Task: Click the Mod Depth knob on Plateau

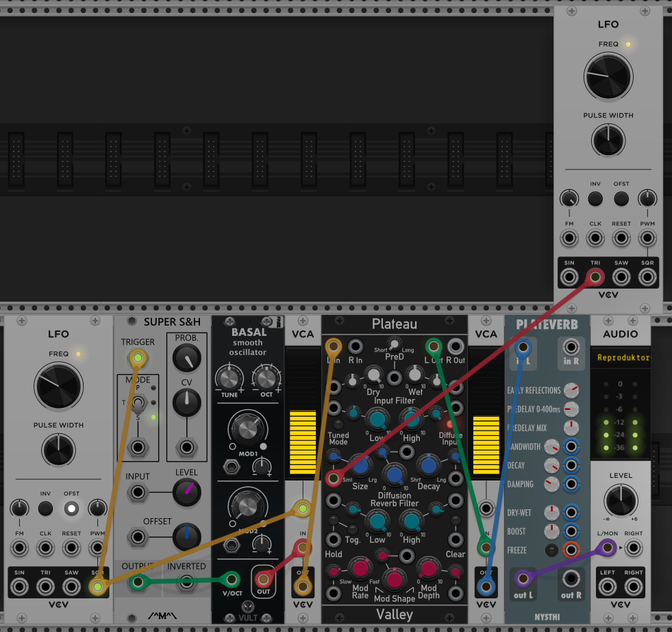Action: (x=428, y=568)
